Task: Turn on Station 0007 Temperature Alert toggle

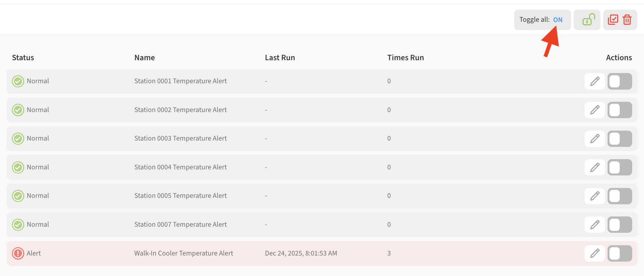Action: pyautogui.click(x=619, y=225)
